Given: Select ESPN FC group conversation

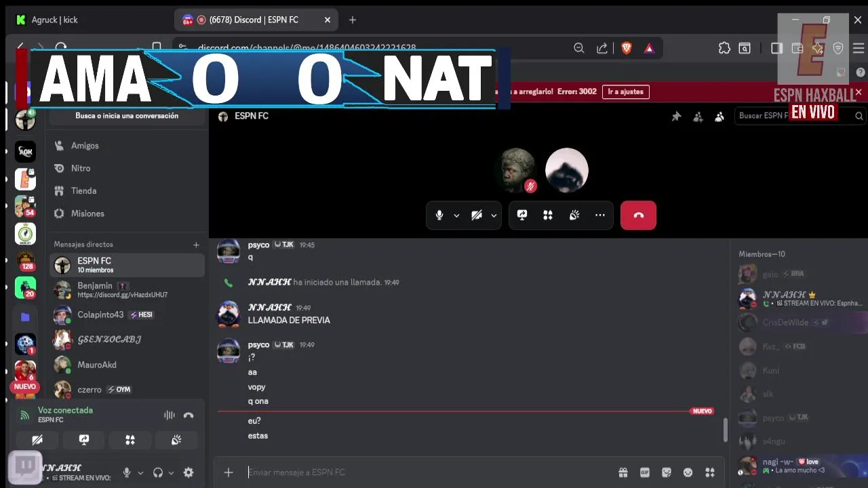Looking at the screenshot, I should point(127,265).
